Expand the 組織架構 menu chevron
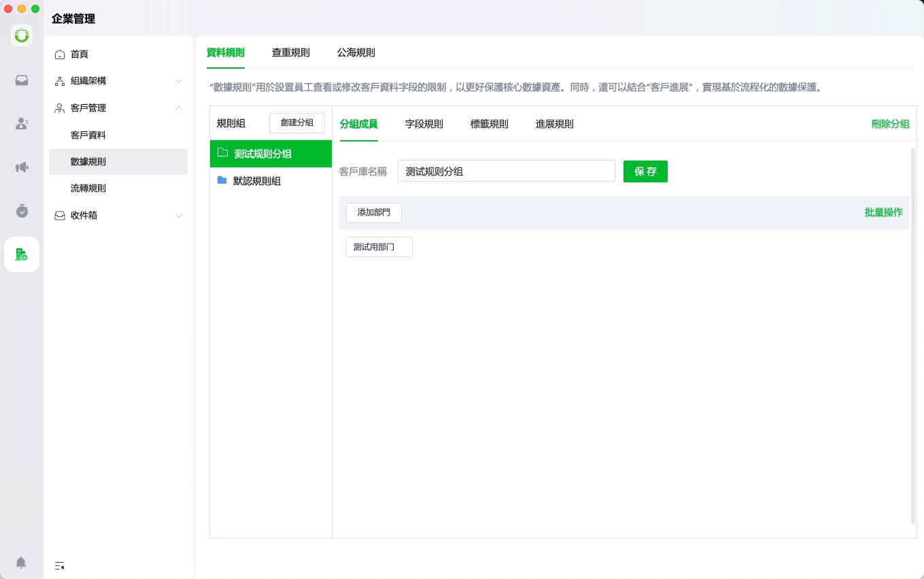Viewport: 924px width, 579px height. click(179, 82)
